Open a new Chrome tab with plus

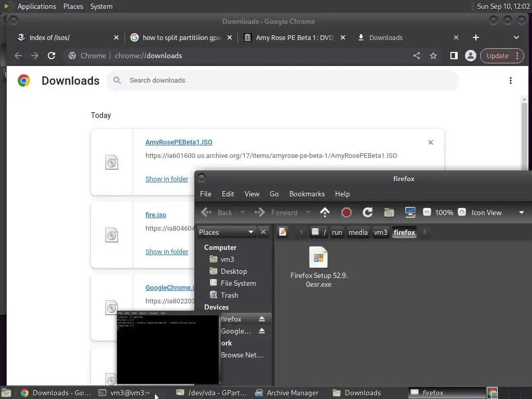point(476,37)
